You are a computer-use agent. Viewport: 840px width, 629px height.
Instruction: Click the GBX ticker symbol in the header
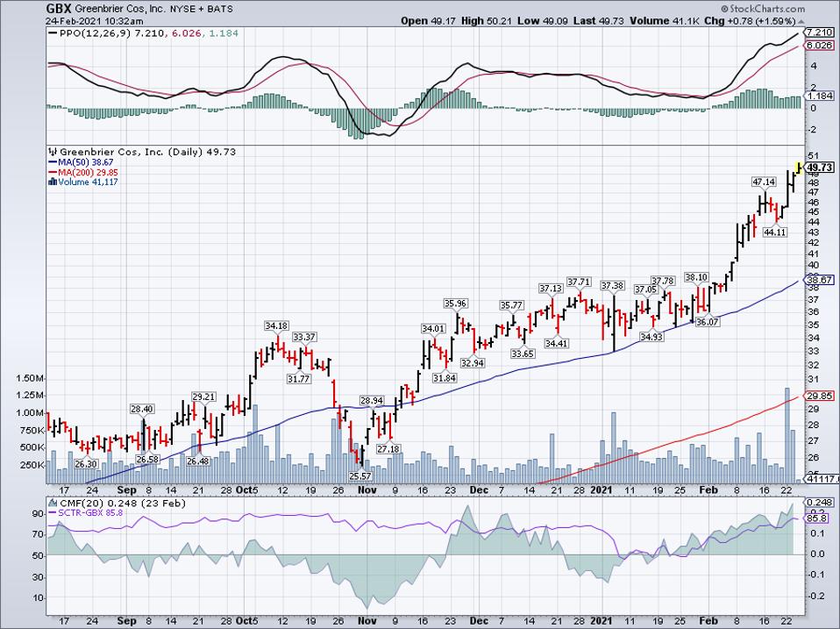pos(58,9)
